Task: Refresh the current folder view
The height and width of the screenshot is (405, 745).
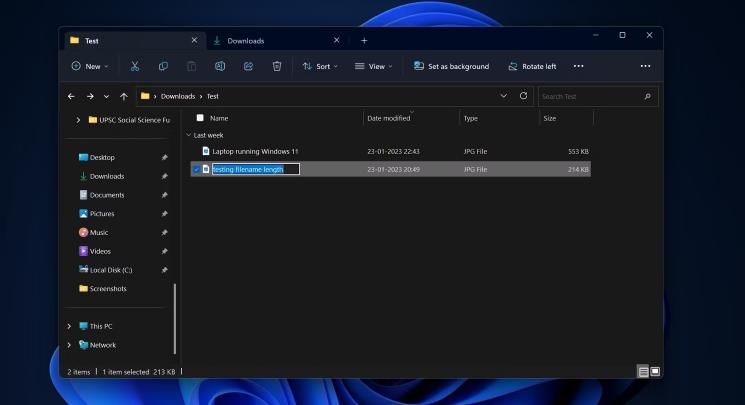Action: [523, 96]
